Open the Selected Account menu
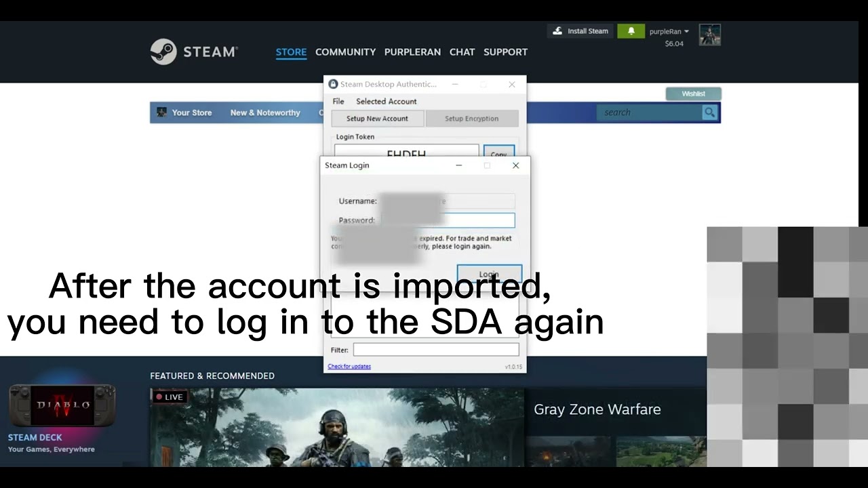 point(386,101)
